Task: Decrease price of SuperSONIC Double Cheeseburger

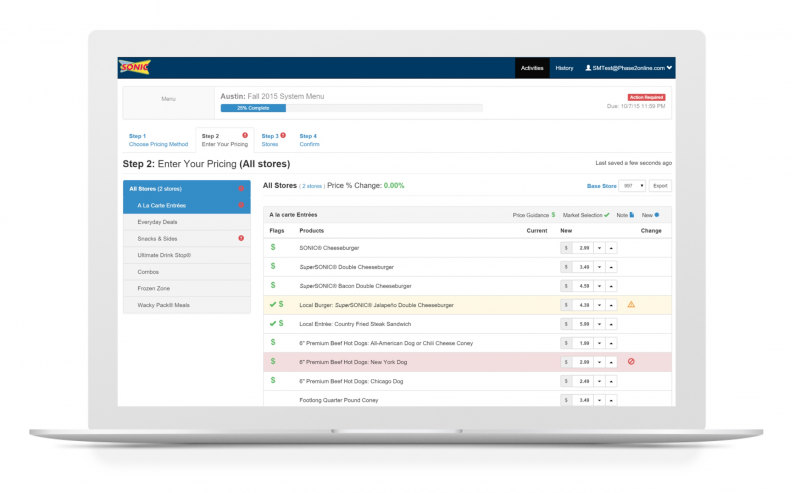Action: [599, 267]
